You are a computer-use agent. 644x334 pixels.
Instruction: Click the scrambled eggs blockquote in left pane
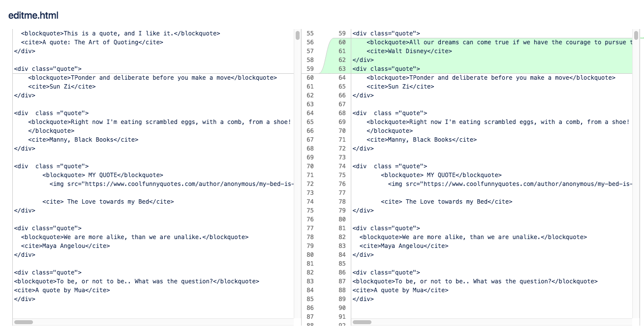coord(160,122)
